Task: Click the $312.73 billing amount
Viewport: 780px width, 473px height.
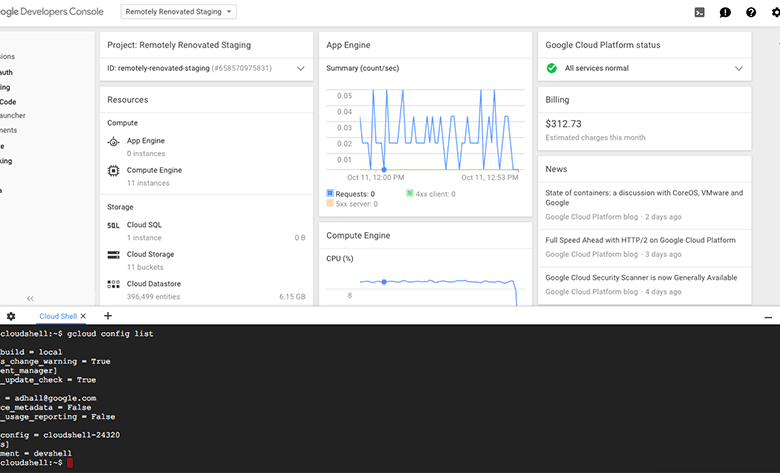Action: (563, 124)
